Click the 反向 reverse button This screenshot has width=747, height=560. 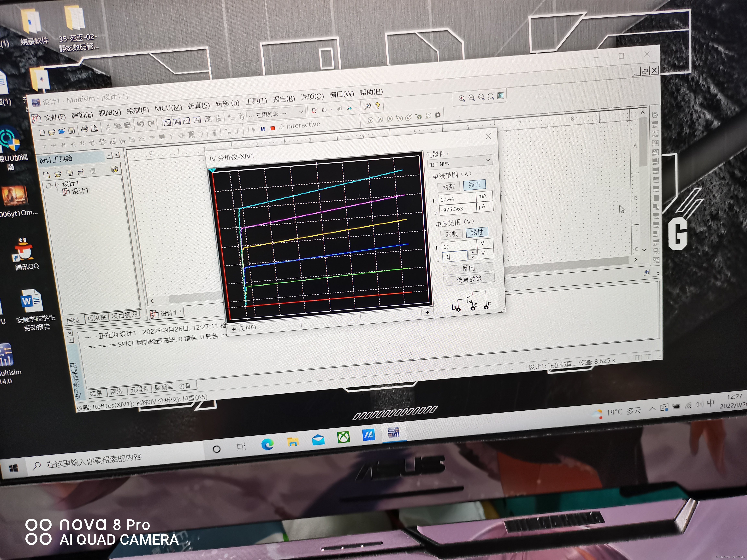(x=468, y=268)
